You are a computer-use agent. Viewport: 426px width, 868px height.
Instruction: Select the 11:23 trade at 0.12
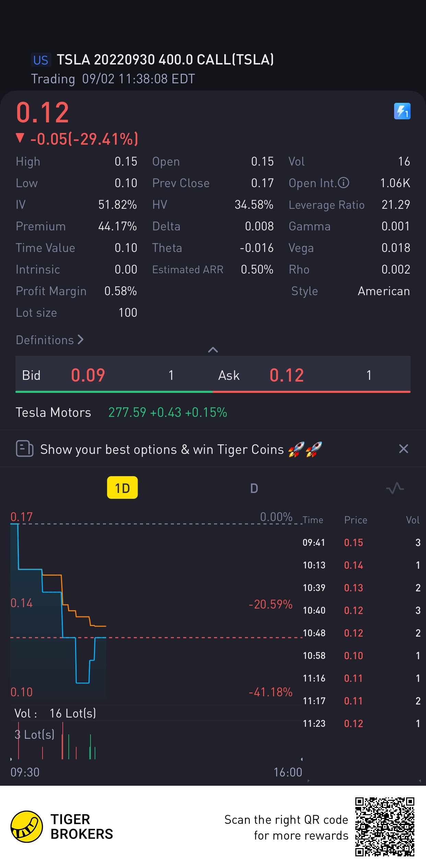(361, 724)
